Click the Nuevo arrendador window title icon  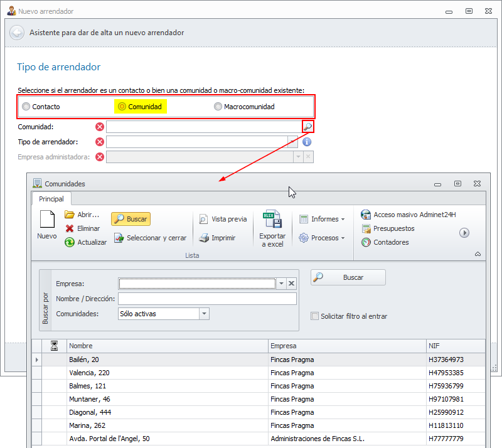coord(11,11)
